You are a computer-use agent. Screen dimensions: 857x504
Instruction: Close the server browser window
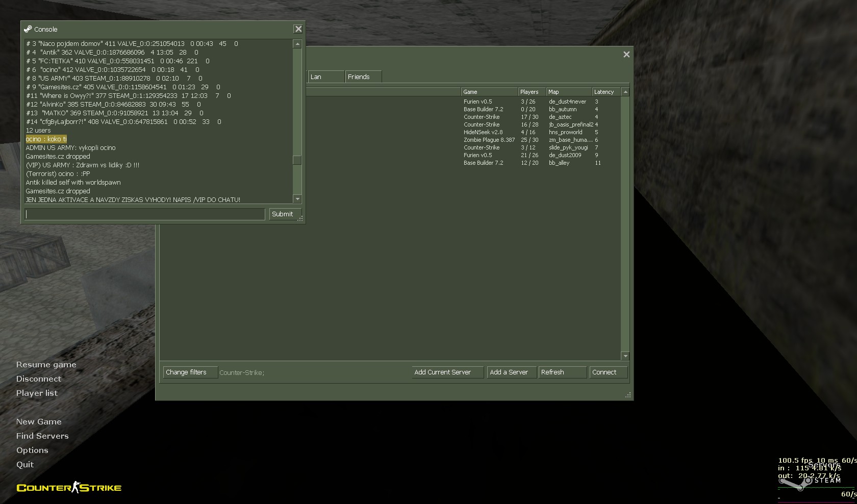tap(626, 55)
